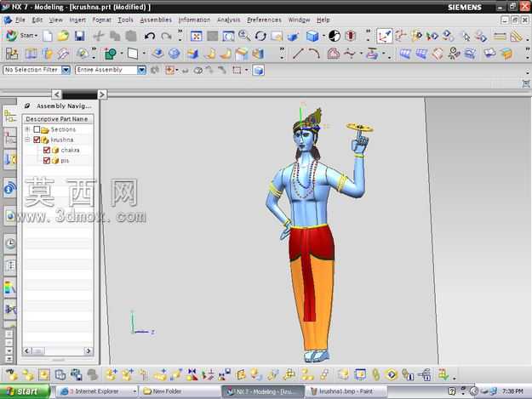
Task: Open the selection rectangle type dropdown arrow
Action: tap(246, 70)
